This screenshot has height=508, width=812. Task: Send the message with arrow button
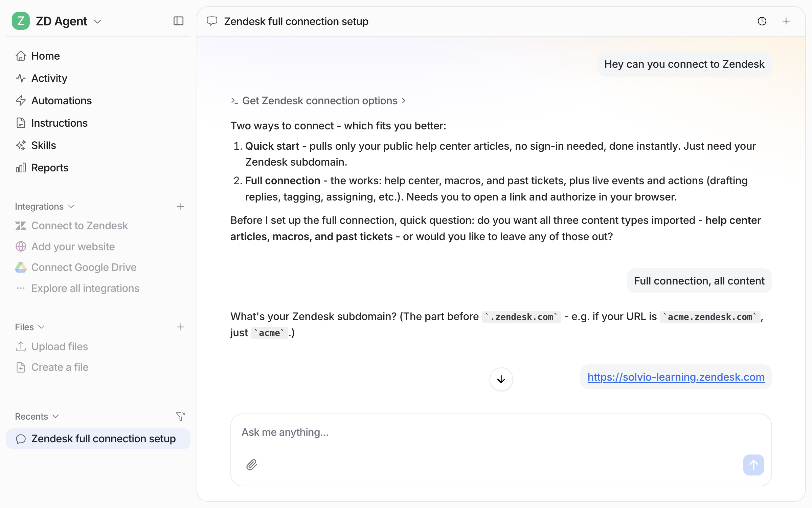click(753, 465)
